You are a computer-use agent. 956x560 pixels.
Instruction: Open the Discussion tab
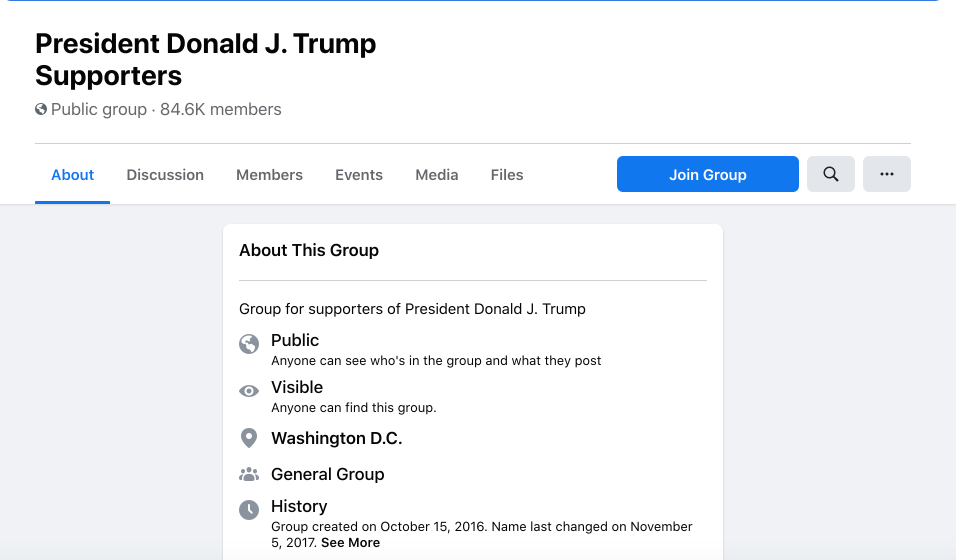click(x=165, y=175)
